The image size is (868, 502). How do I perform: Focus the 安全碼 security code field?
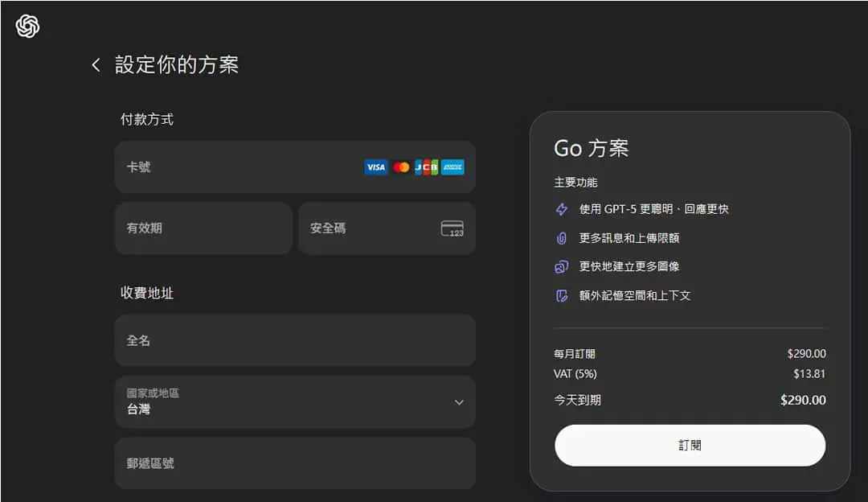(x=387, y=228)
